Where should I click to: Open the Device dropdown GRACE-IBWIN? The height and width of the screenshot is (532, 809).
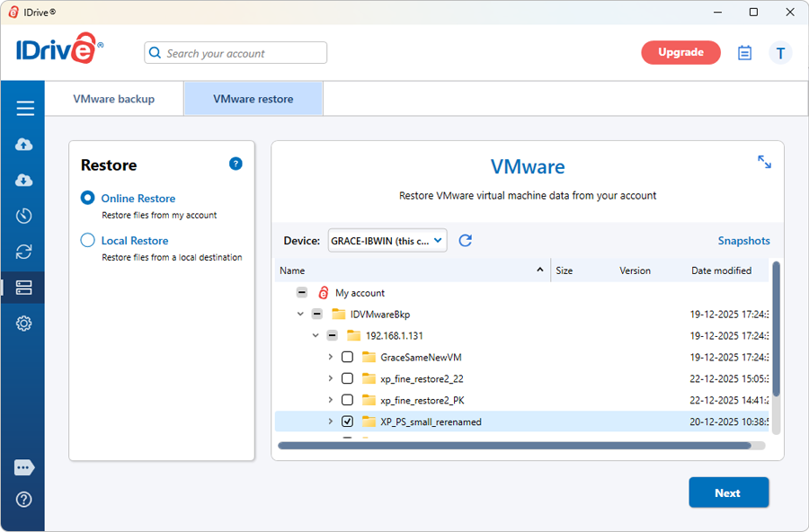click(387, 241)
